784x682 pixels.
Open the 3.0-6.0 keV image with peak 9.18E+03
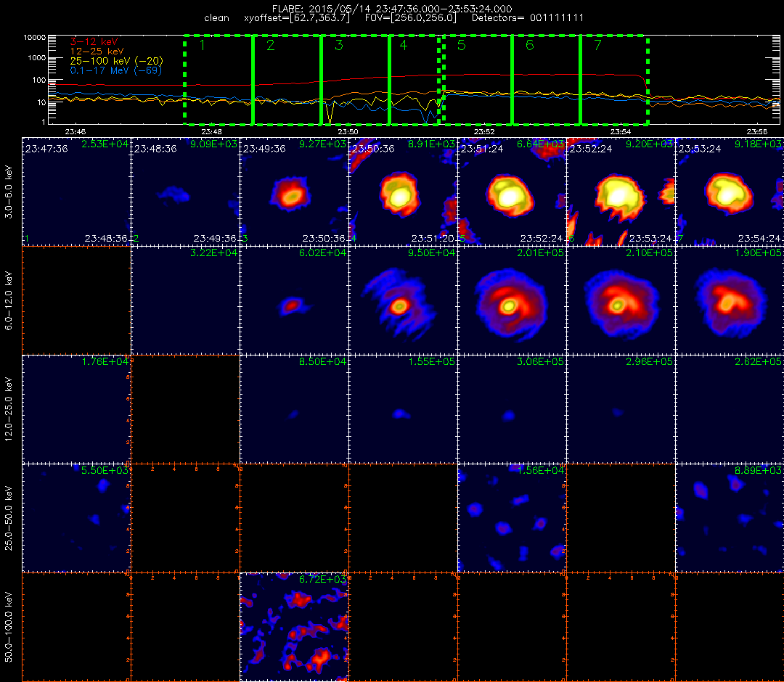pos(730,192)
